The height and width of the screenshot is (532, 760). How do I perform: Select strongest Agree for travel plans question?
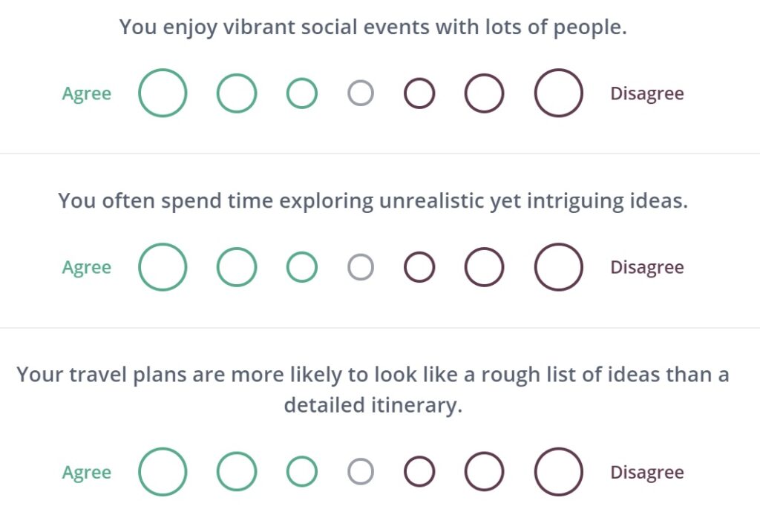pos(163,471)
